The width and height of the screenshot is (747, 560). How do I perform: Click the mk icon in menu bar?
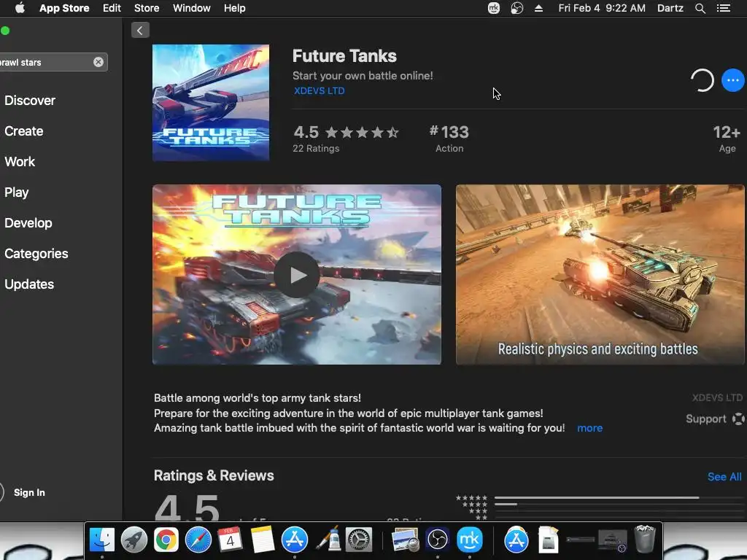[x=494, y=8]
